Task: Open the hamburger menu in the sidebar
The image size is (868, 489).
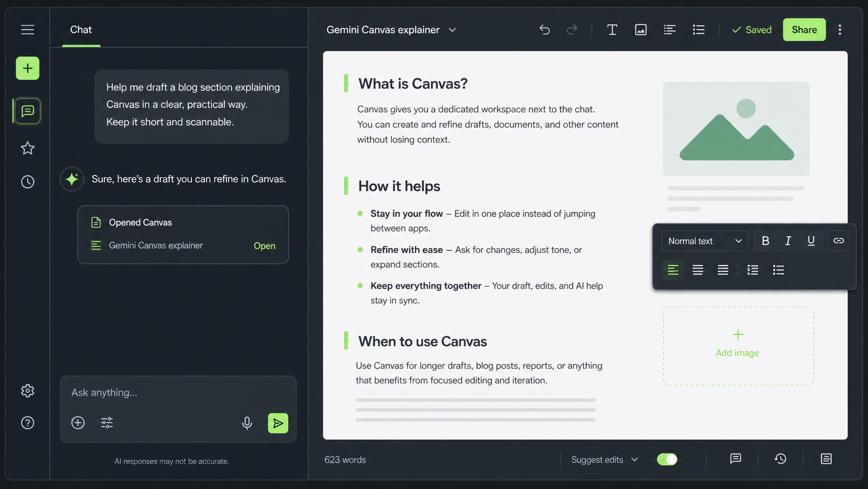Action: (28, 30)
